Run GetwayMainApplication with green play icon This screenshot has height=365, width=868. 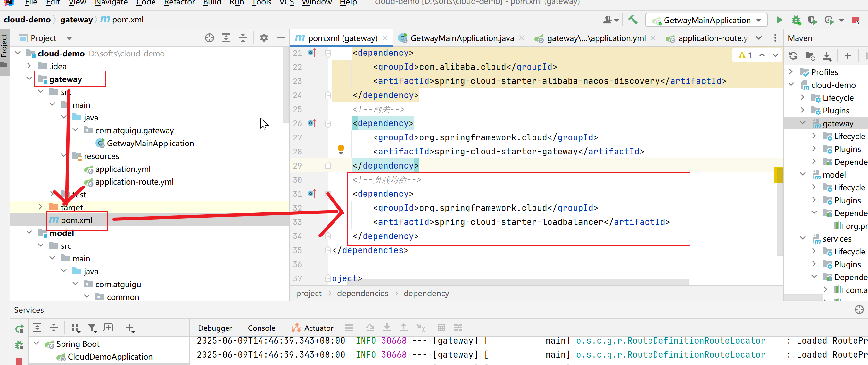tap(779, 20)
